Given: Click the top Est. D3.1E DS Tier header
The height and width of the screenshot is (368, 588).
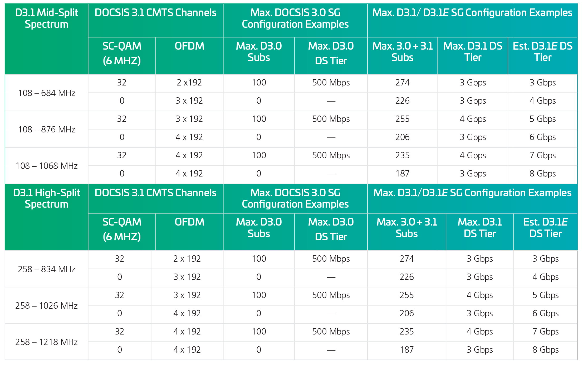Looking at the screenshot, I should [x=542, y=52].
